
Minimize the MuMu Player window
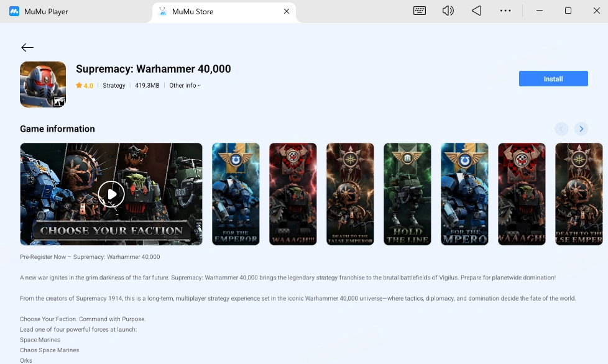click(x=540, y=11)
